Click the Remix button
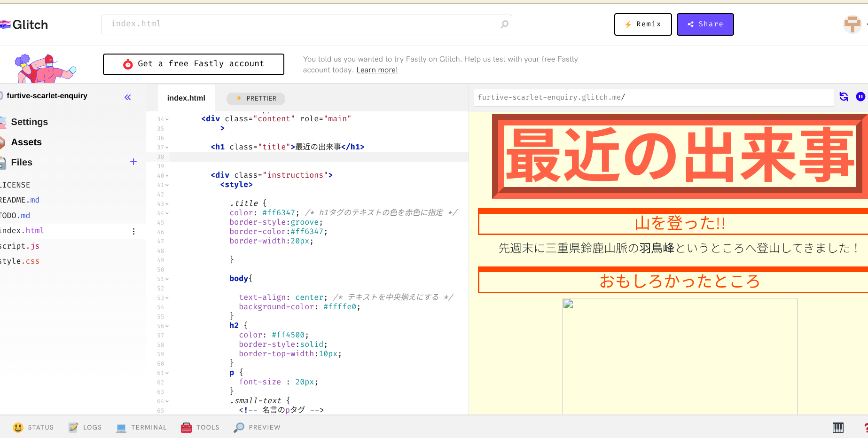 [643, 24]
